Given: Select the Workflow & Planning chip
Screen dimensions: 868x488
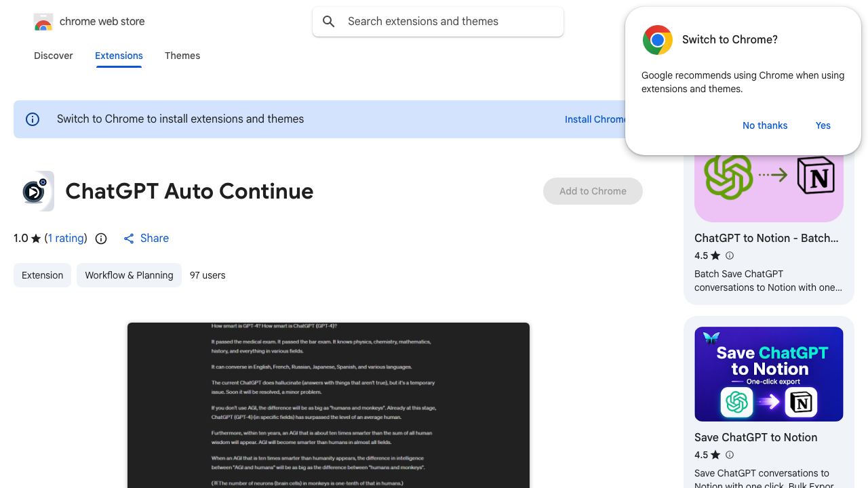Looking at the screenshot, I should [129, 275].
